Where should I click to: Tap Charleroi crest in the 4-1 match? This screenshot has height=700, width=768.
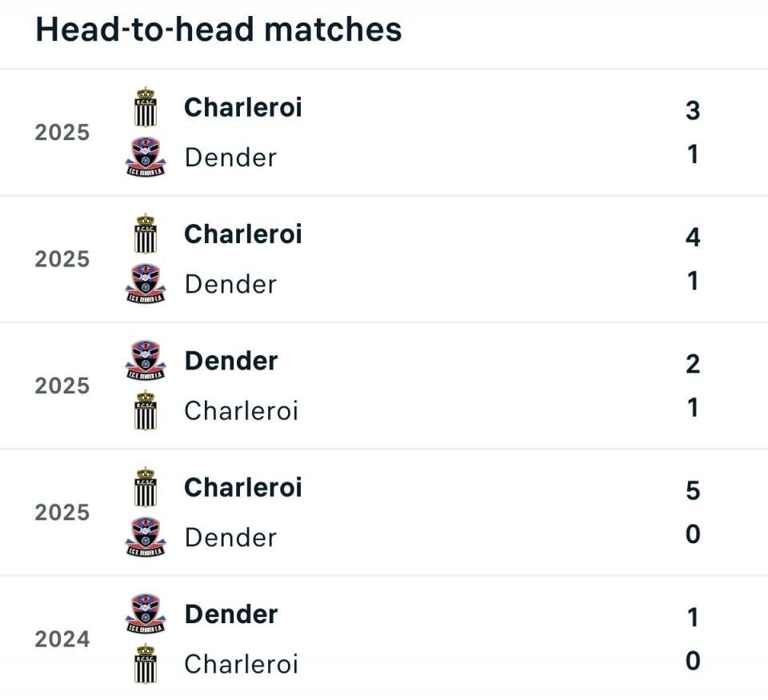pyautogui.click(x=146, y=234)
